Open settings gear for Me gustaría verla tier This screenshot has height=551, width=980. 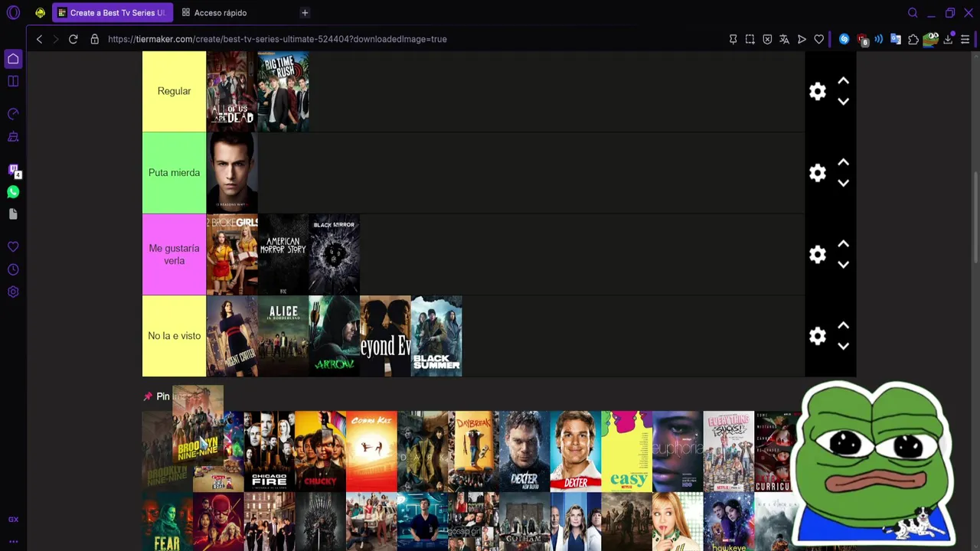tap(818, 254)
